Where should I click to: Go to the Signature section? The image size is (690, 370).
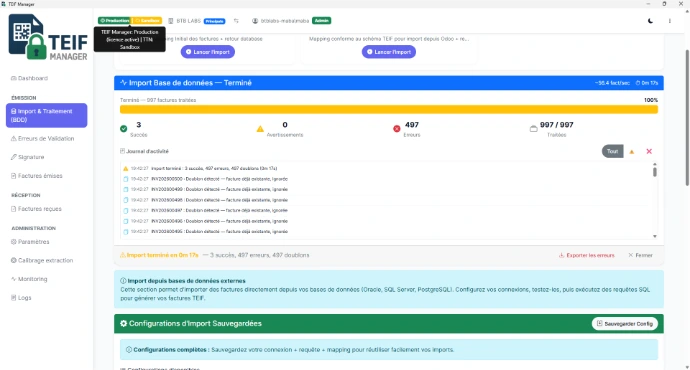(27, 157)
